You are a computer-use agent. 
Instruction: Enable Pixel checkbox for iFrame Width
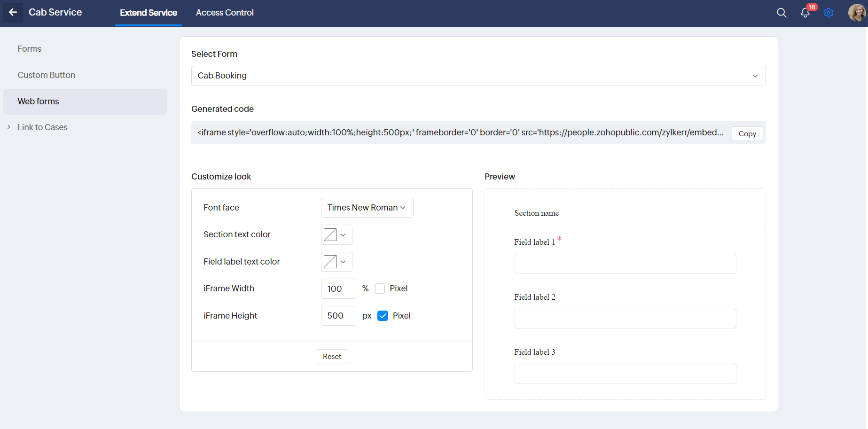pos(380,289)
